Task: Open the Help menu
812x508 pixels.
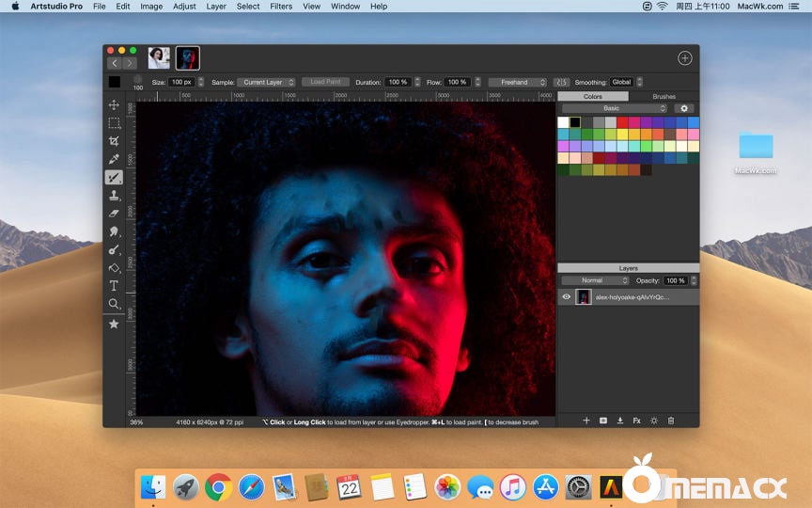Action: 379,7
